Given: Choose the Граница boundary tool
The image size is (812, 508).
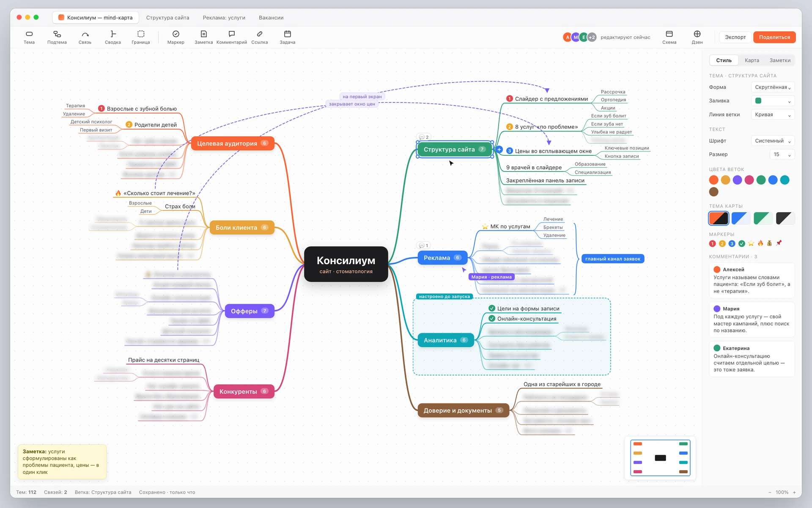Looking at the screenshot, I should (x=141, y=37).
